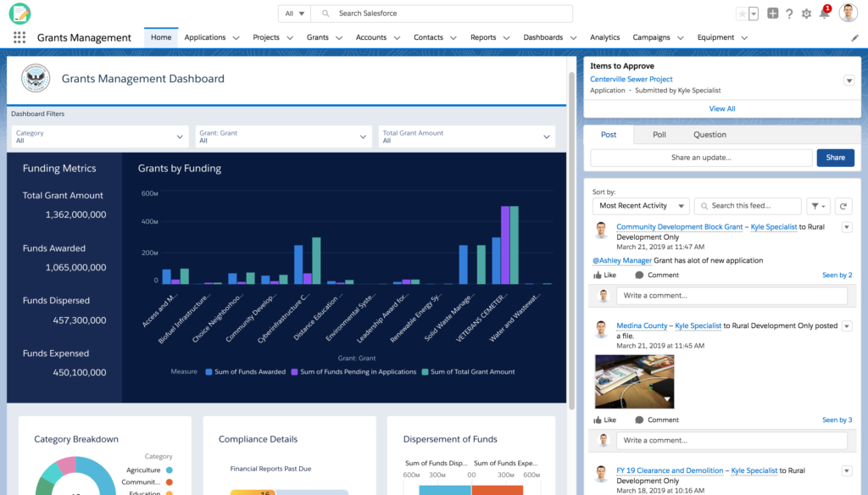
Task: Expand the Applications tab menu chevron
Action: tap(236, 37)
